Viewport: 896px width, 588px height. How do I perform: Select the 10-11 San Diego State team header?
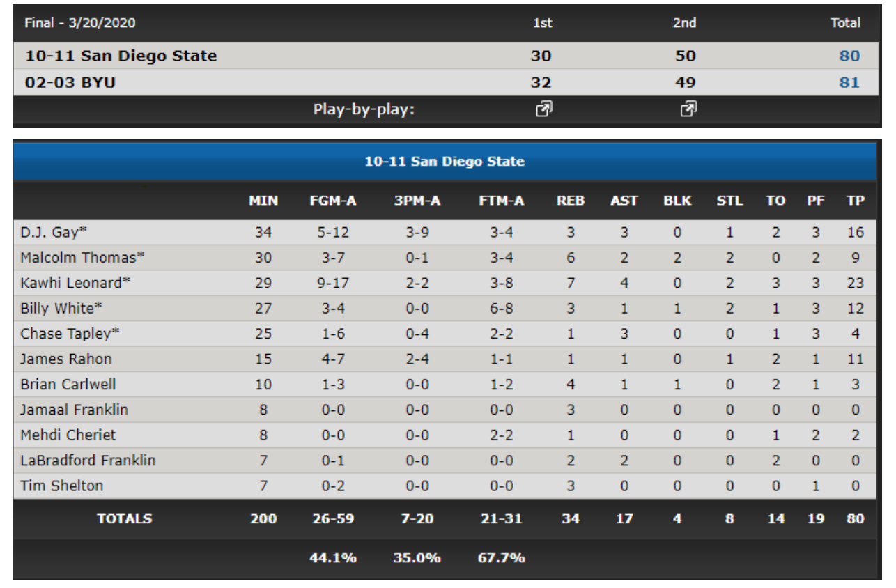pos(445,162)
